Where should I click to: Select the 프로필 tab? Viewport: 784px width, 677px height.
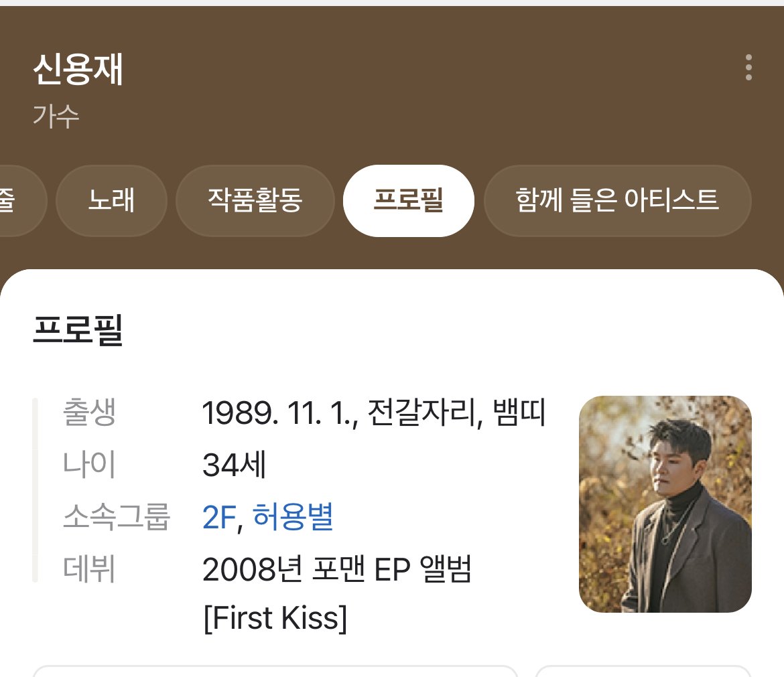coord(408,200)
